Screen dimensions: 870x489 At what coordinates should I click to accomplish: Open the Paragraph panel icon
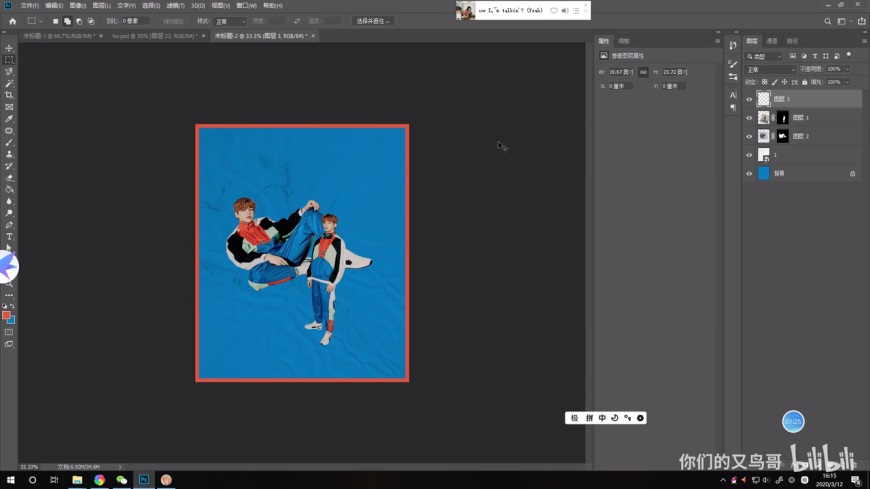(x=733, y=107)
